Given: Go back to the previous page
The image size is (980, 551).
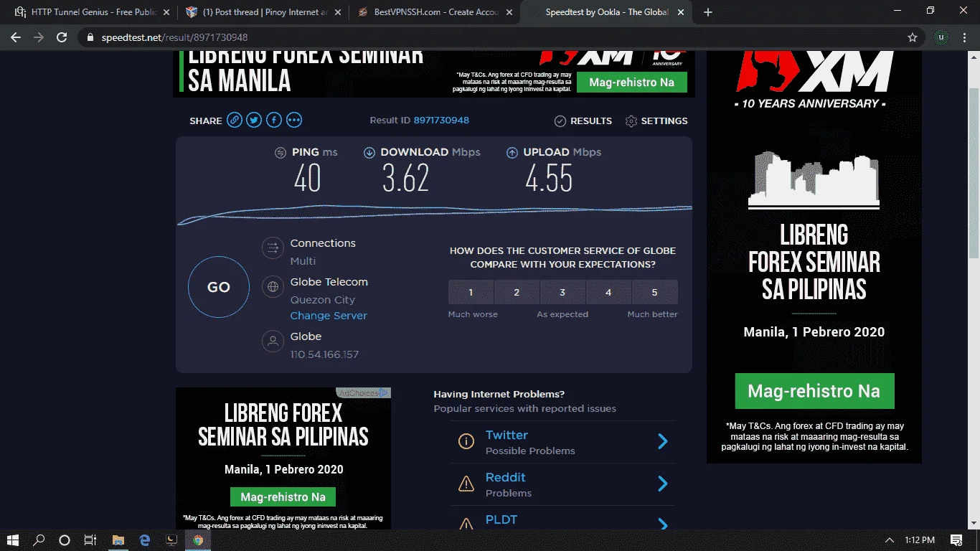Looking at the screenshot, I should [x=16, y=37].
